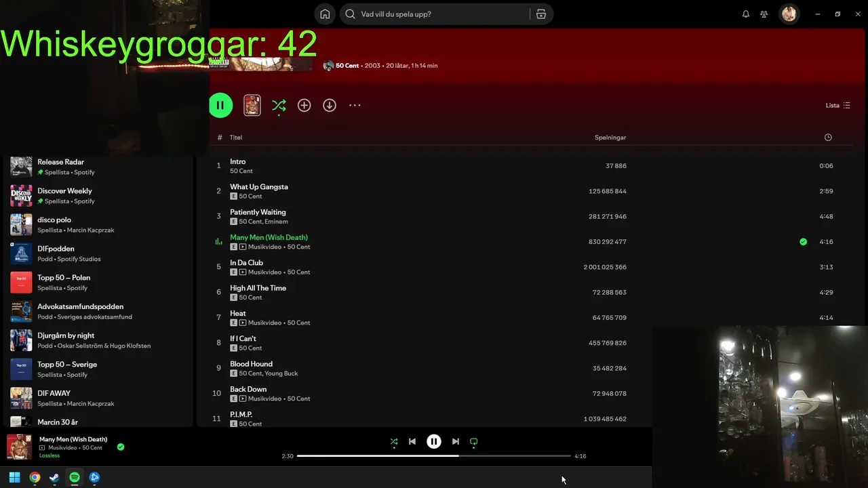868x488 pixels.
Task: Open the Marcin 30 år playlist
Action: (x=100, y=421)
